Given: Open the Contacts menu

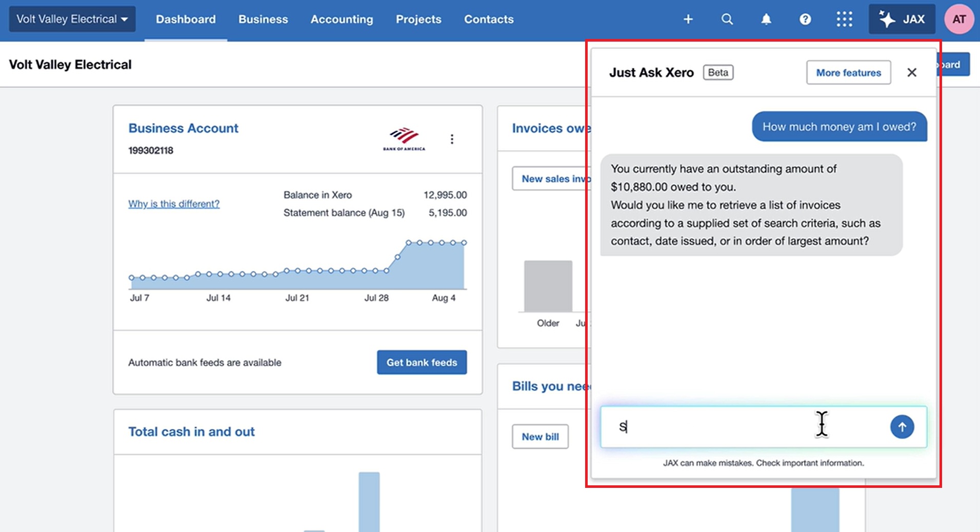Looking at the screenshot, I should (x=489, y=19).
